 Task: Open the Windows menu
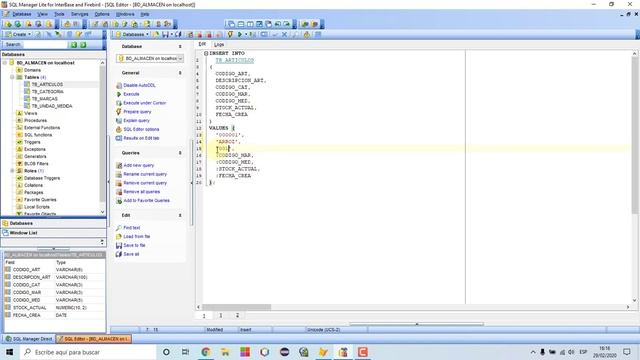point(125,14)
